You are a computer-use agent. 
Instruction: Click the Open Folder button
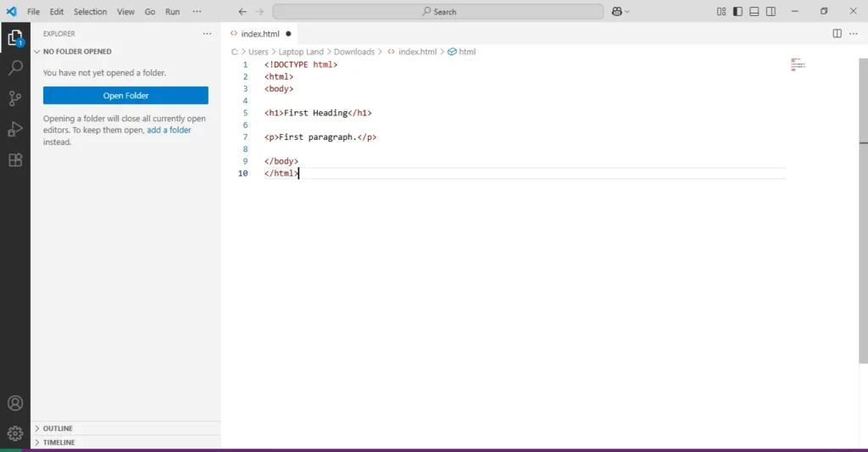[125, 96]
